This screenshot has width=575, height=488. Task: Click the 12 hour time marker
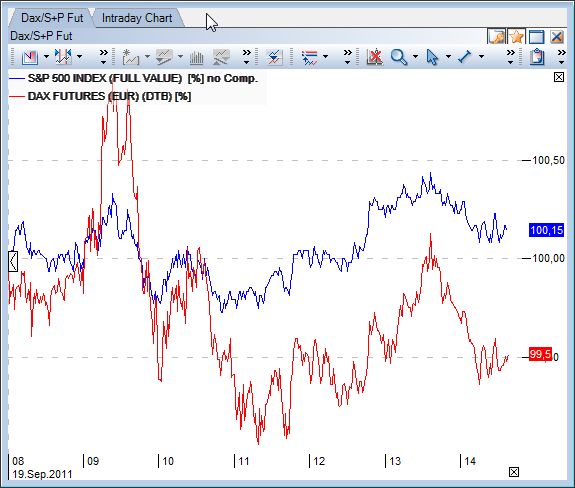319,461
